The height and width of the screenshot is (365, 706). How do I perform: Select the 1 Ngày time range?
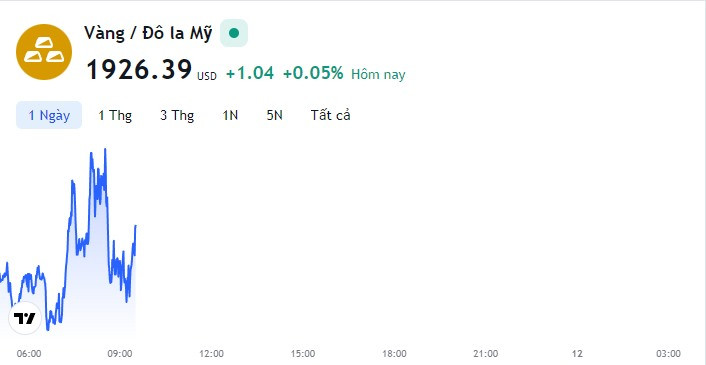point(49,115)
